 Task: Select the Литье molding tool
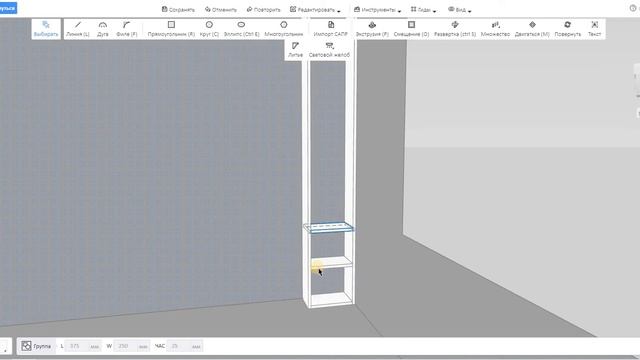click(296, 49)
